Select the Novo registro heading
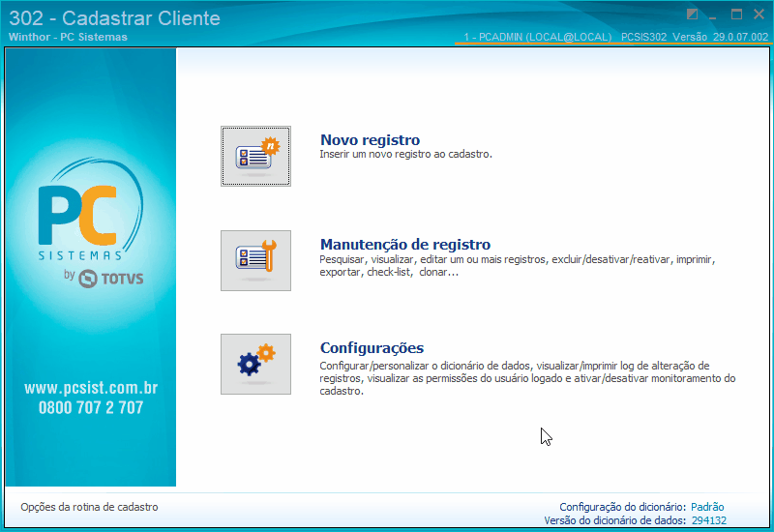This screenshot has height=532, width=774. point(371,140)
